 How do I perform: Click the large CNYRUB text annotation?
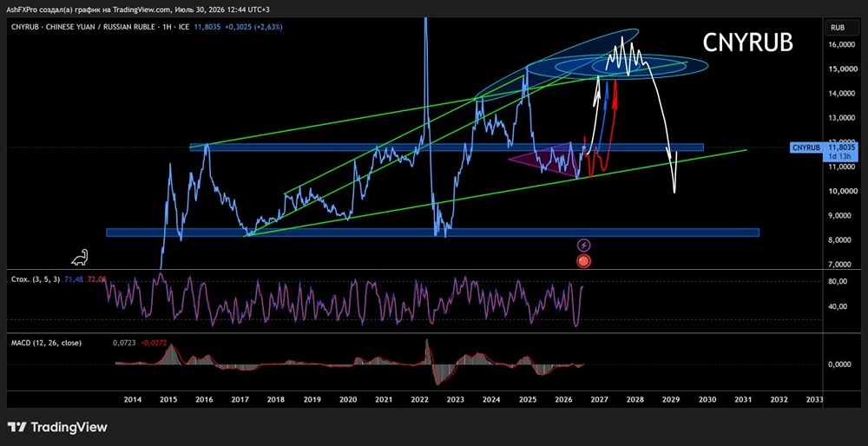click(748, 43)
